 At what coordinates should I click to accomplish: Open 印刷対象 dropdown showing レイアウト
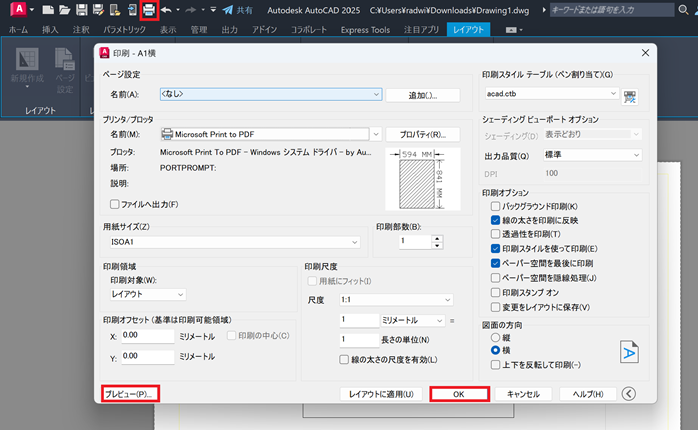148,294
